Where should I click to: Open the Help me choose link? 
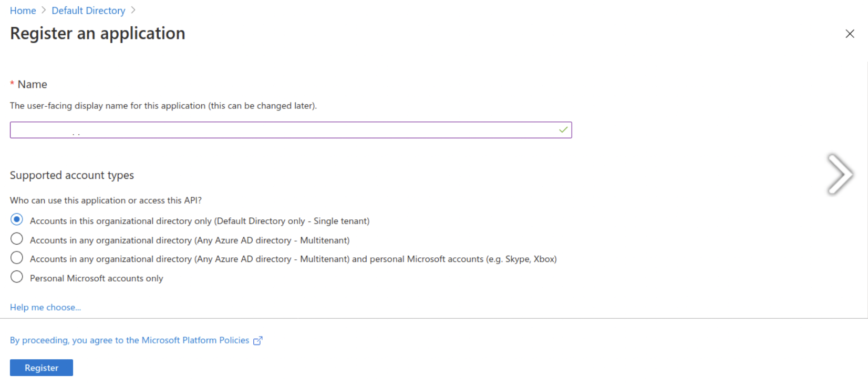(x=45, y=307)
